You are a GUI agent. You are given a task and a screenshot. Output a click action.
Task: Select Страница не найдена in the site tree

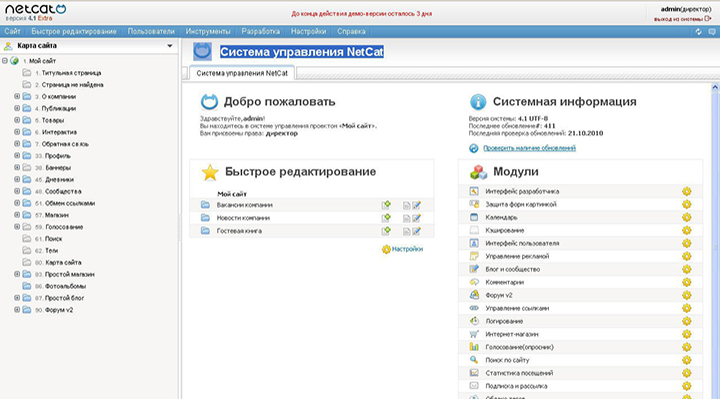[x=73, y=85]
